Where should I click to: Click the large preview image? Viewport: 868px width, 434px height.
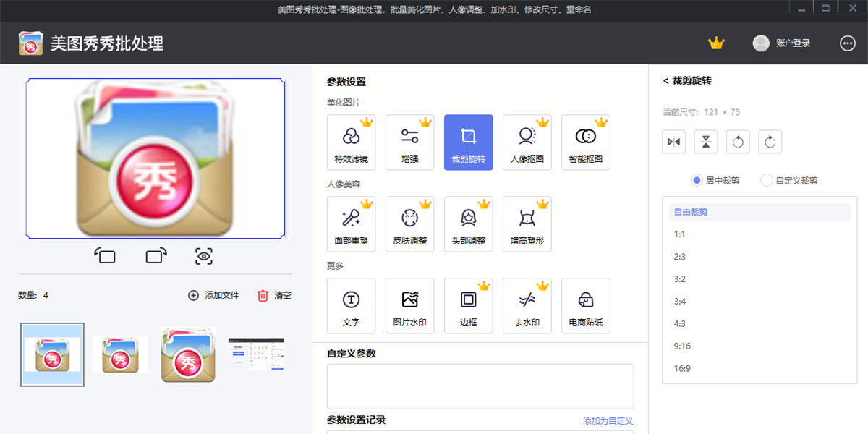[x=156, y=158]
